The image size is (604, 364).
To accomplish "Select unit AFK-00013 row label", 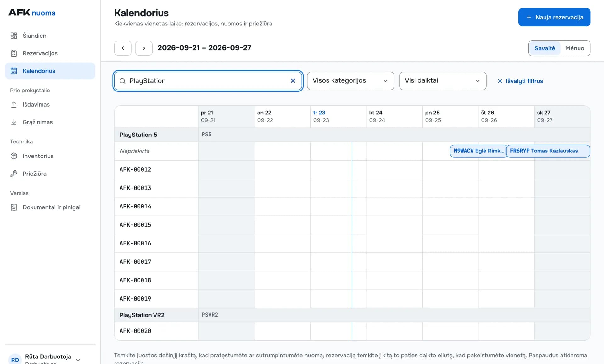I will (135, 188).
